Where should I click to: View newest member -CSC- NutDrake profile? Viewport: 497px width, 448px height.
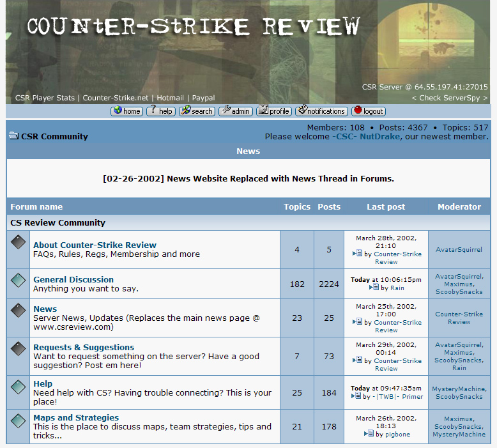point(365,136)
